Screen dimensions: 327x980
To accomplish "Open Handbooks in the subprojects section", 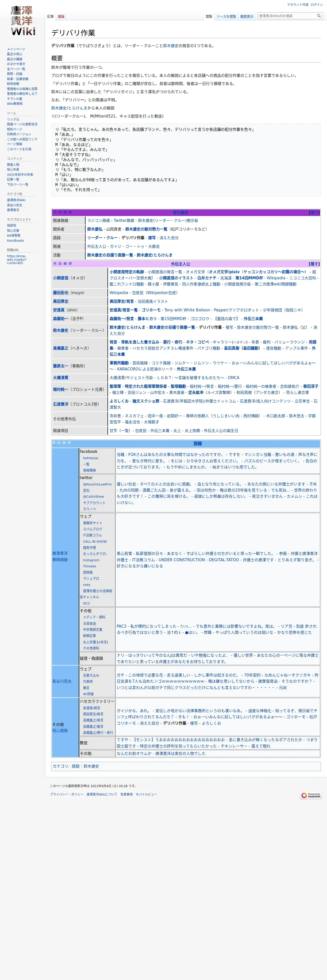I will [15, 240].
